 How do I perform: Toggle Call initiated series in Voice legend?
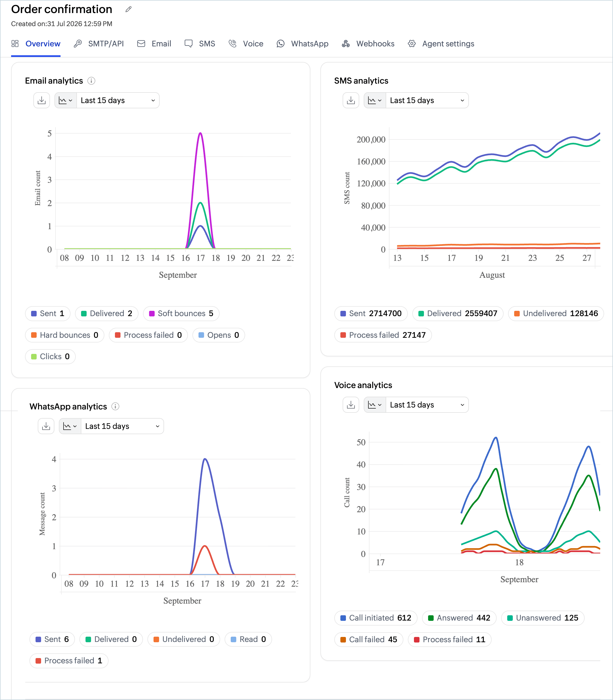pos(376,618)
